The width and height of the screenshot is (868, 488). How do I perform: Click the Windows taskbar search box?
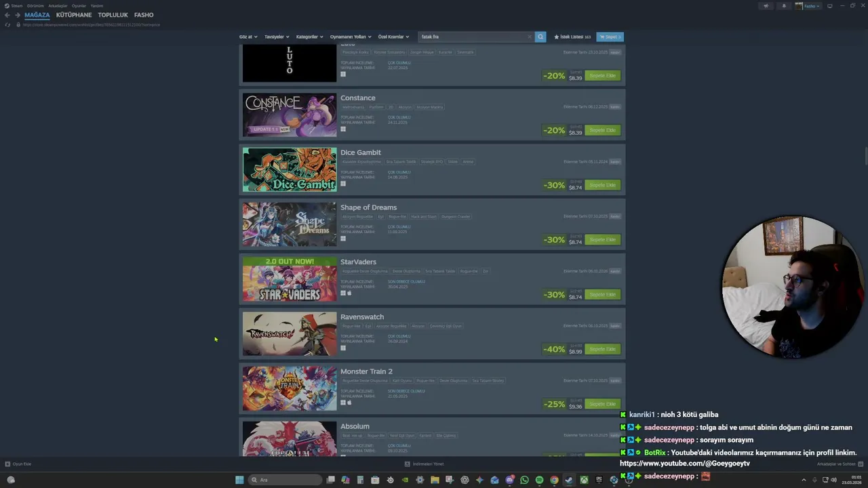tap(285, 480)
